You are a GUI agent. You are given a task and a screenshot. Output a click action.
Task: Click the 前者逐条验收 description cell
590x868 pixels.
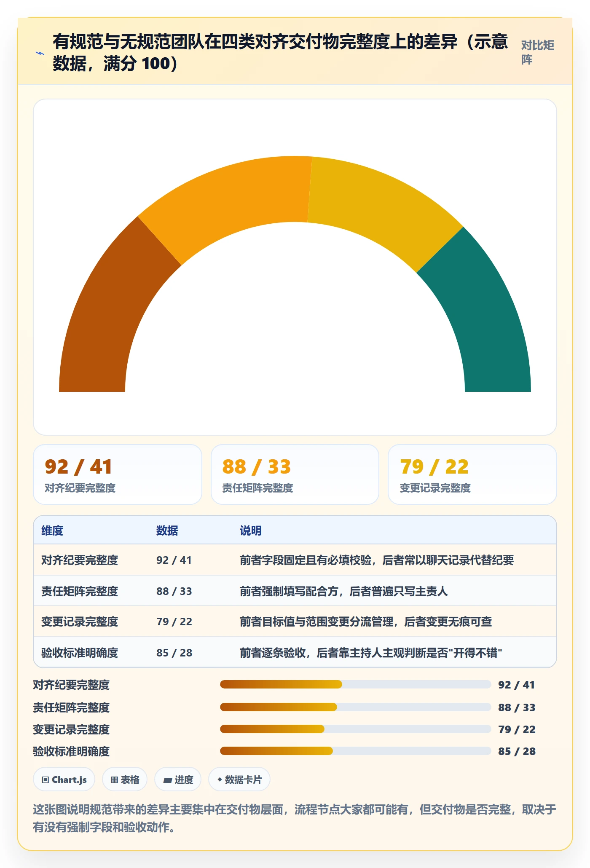371,653
